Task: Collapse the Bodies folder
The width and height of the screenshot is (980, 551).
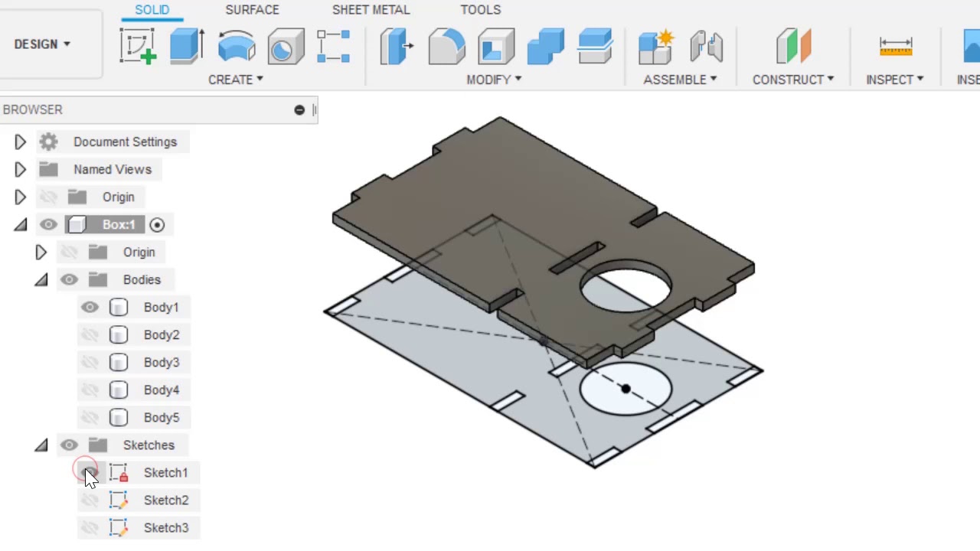Action: click(x=41, y=280)
